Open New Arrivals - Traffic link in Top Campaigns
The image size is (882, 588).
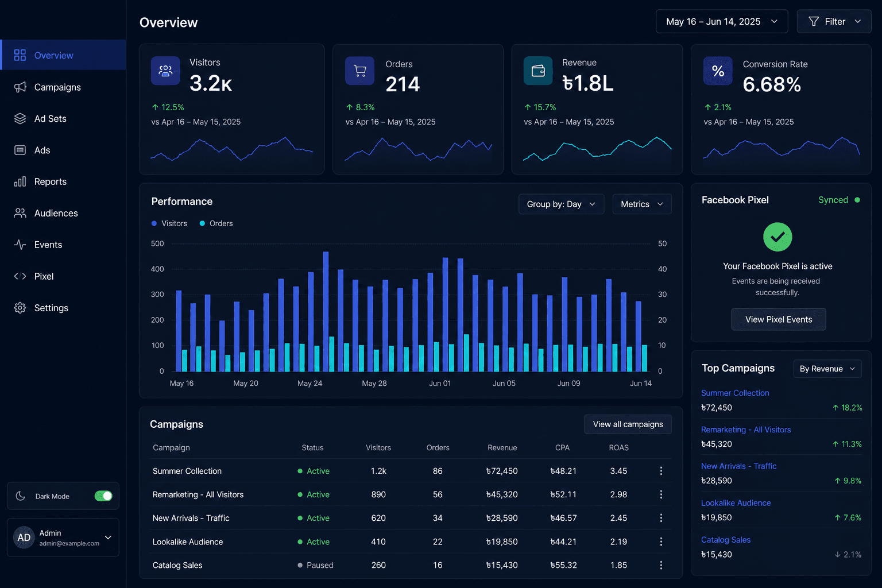tap(738, 466)
